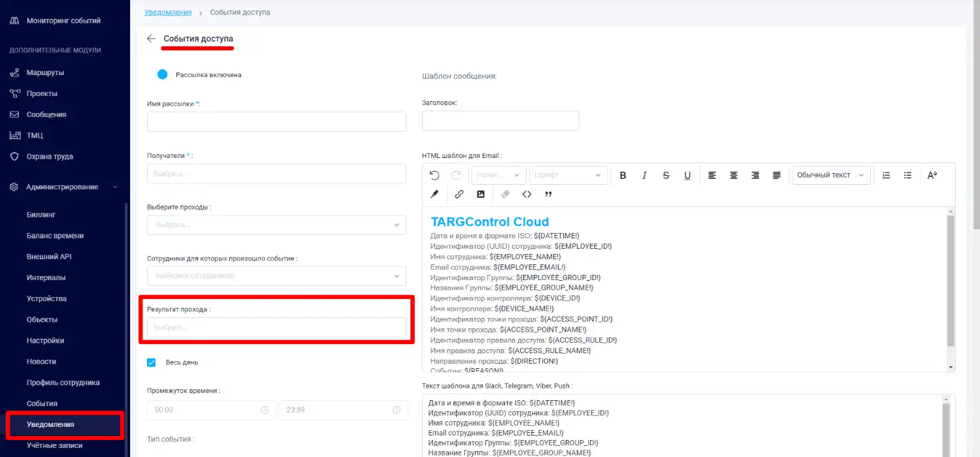
Task: Open ТМЦ module
Action: pos(35,135)
